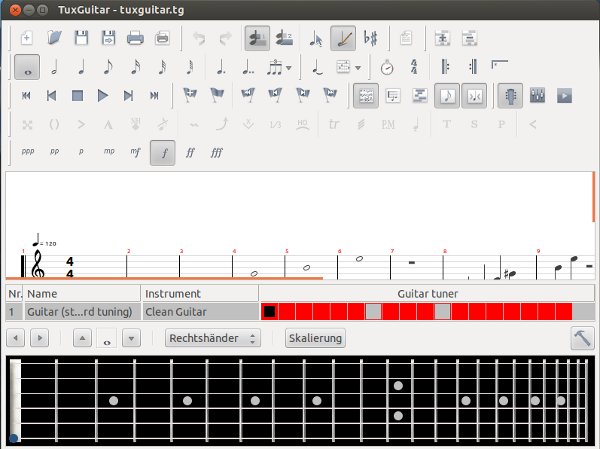Screen dimensions: 600x449
Task: Insert repeat alternative ending
Action: (500, 65)
